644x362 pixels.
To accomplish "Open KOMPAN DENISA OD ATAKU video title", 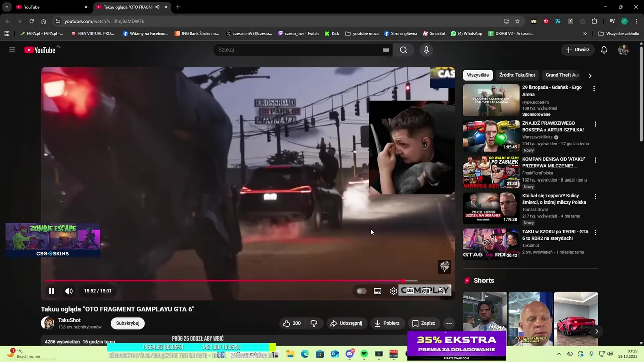I will tap(553, 162).
